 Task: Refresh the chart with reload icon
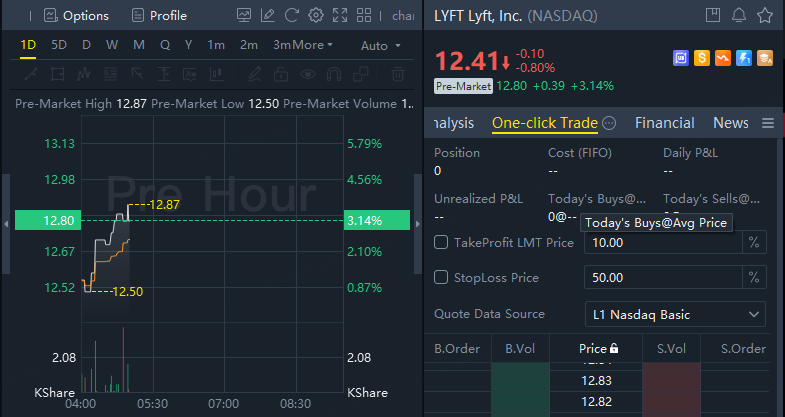pyautogui.click(x=291, y=15)
